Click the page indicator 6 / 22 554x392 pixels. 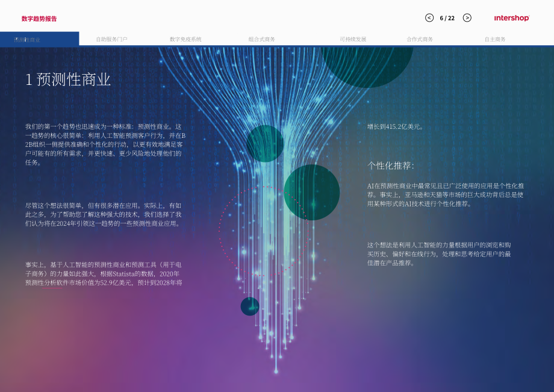(447, 18)
